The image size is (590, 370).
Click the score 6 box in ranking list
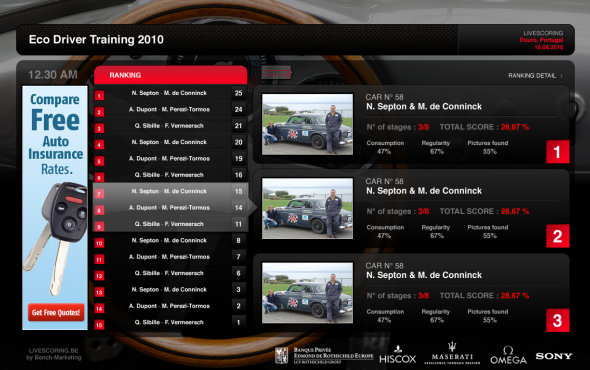(x=239, y=273)
